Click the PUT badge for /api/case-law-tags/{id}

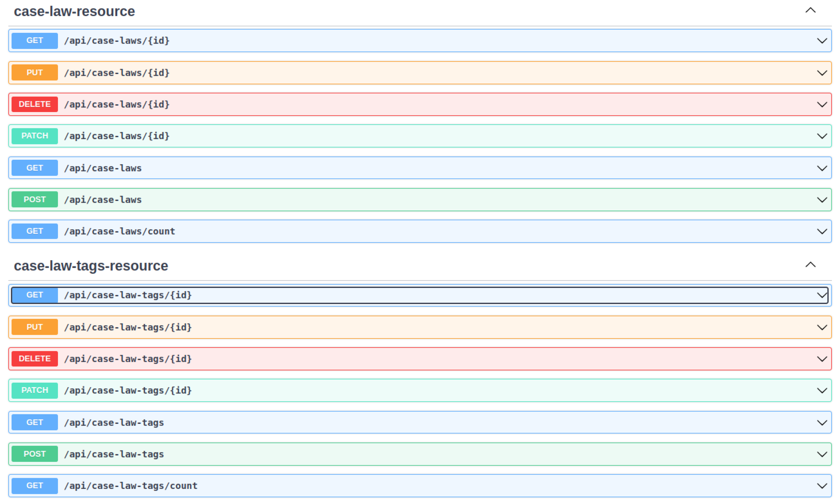(x=35, y=327)
